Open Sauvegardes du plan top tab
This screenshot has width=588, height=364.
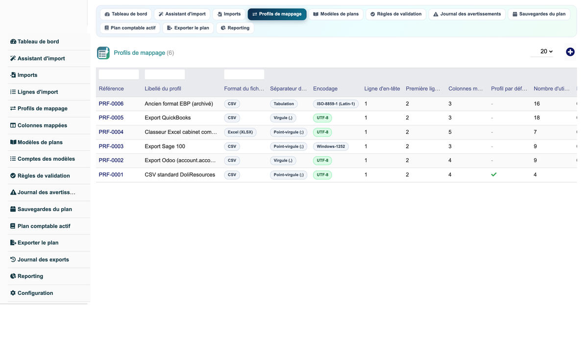click(x=539, y=14)
